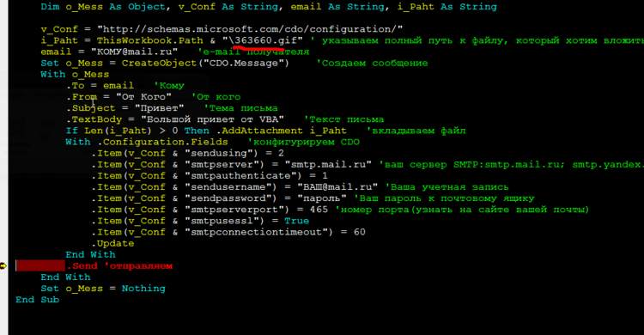Click the 'конфигурируем CDO comment
Image resolution: width=644 pixels, height=335 pixels.
click(x=303, y=142)
